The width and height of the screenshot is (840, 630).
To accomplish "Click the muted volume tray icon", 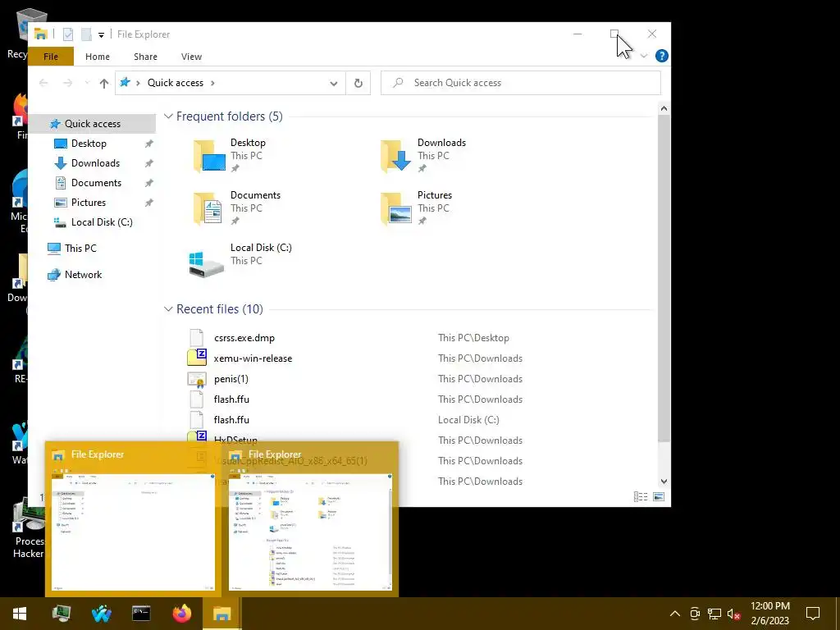I will click(734, 614).
